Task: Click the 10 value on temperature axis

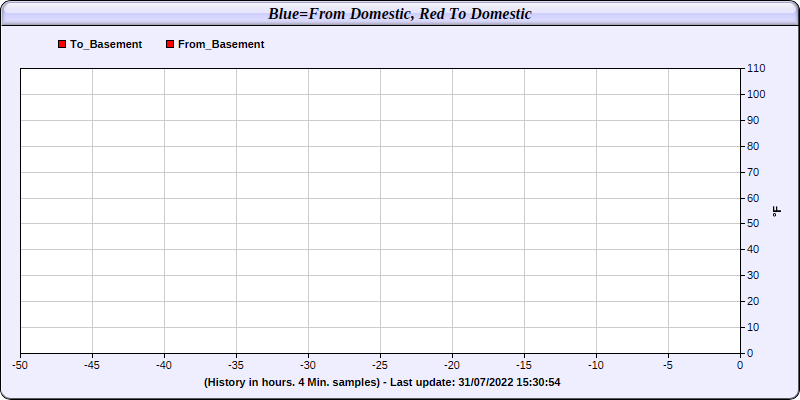Action: [753, 327]
